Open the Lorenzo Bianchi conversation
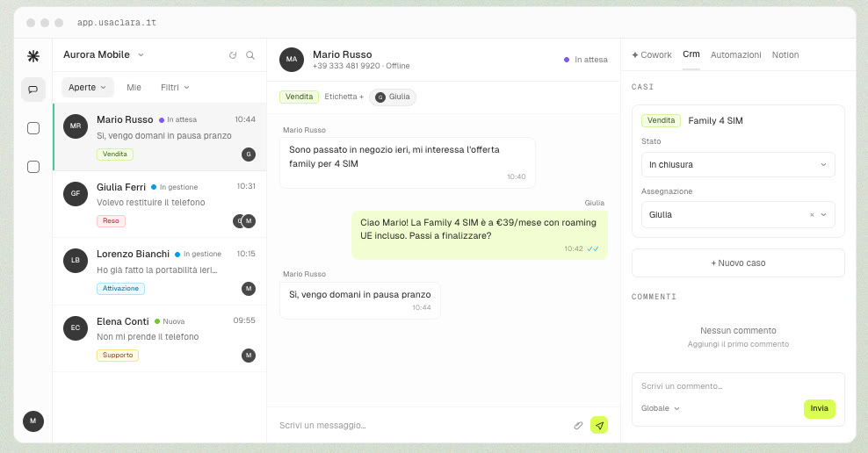Image resolution: width=868 pixels, height=453 pixels. [x=159, y=271]
